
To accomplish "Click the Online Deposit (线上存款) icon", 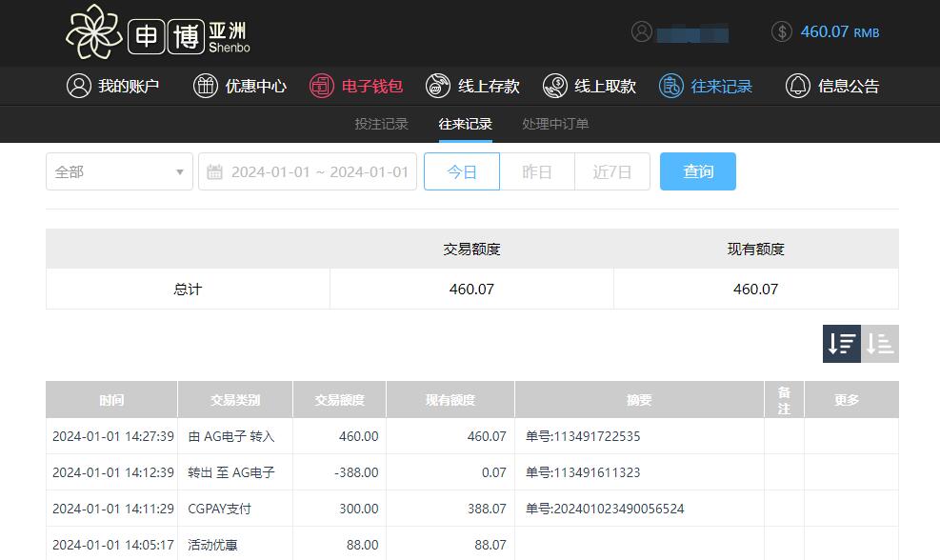I will coord(438,86).
